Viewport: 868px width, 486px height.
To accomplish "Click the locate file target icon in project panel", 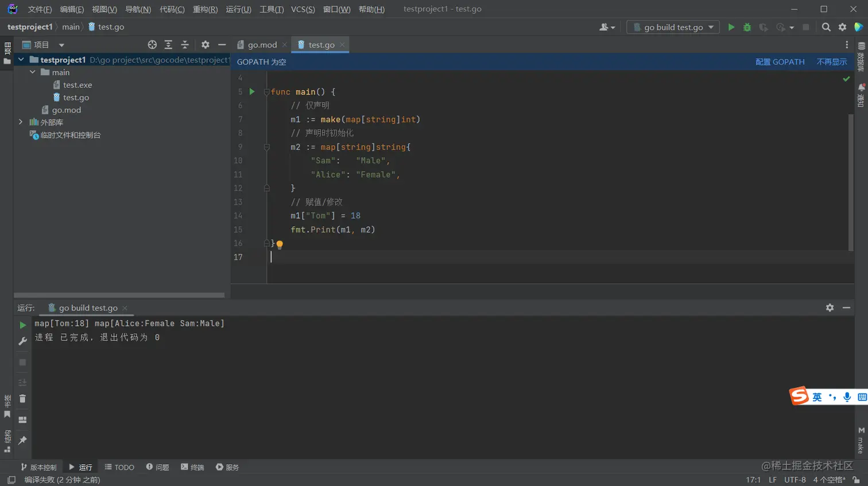I will (152, 45).
